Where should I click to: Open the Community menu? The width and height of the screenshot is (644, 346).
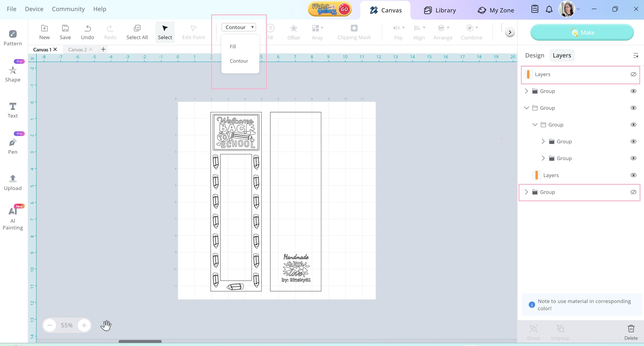[x=68, y=9]
